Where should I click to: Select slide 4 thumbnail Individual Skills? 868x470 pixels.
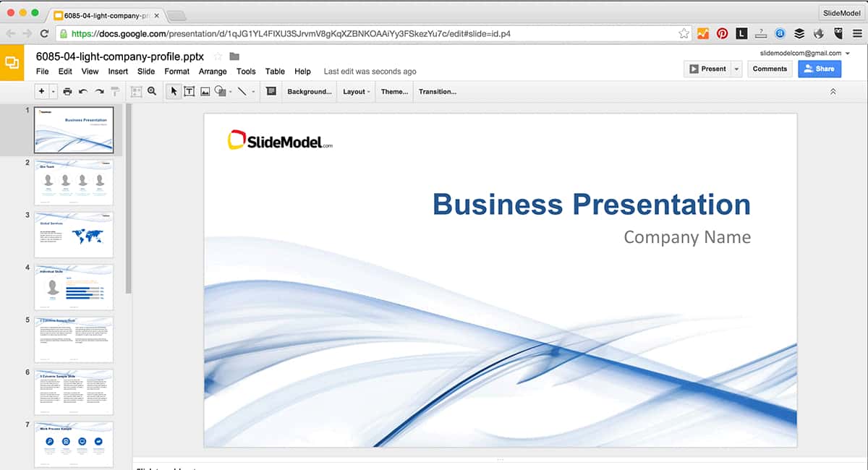click(x=74, y=288)
